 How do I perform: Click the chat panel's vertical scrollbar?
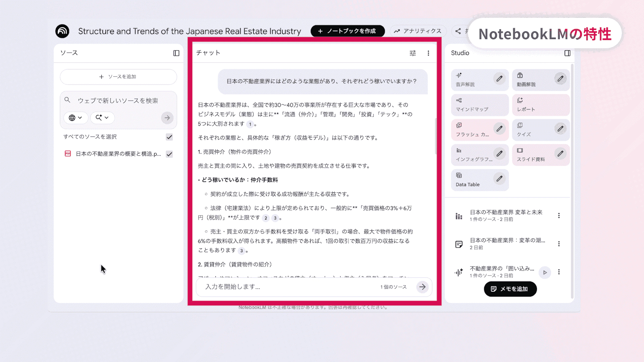436,136
